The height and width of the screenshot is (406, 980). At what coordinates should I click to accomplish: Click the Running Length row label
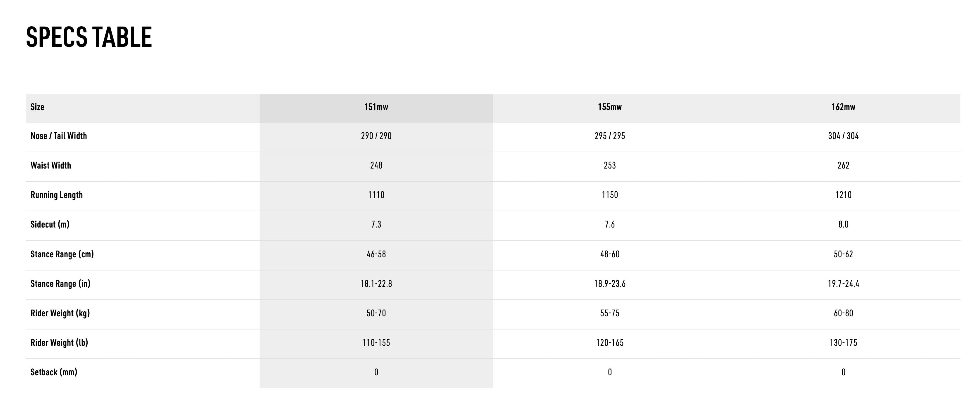click(56, 195)
